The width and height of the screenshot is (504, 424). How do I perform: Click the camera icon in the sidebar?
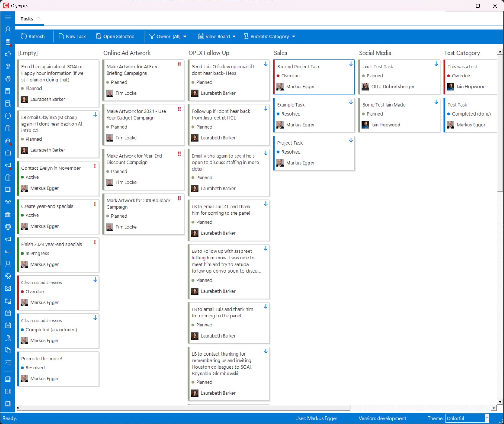point(8,288)
